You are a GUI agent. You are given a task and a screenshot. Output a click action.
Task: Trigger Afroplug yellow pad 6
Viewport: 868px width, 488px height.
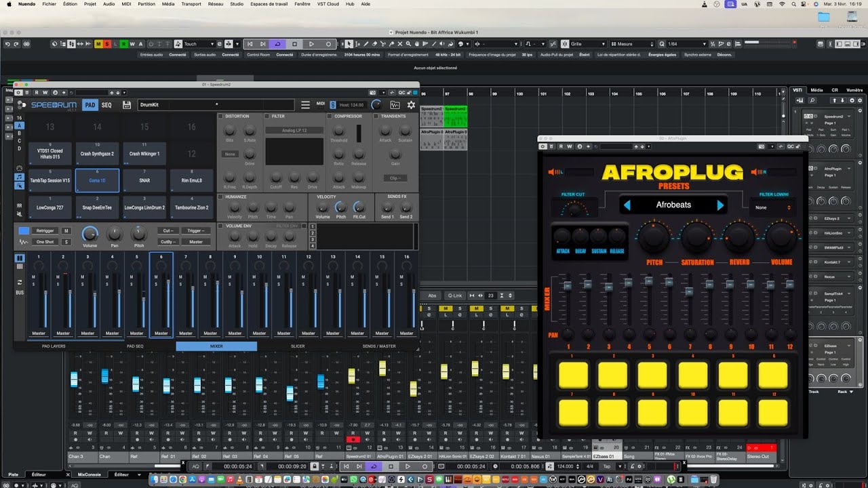tap(773, 375)
